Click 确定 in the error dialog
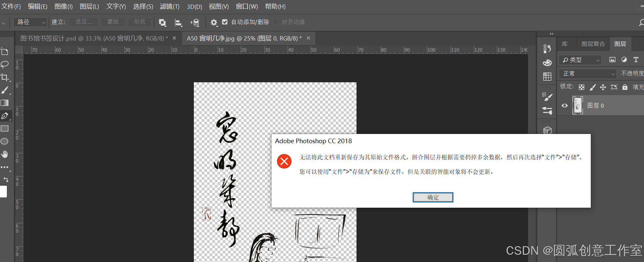Viewport: 644px width, 262px height. 433,197
